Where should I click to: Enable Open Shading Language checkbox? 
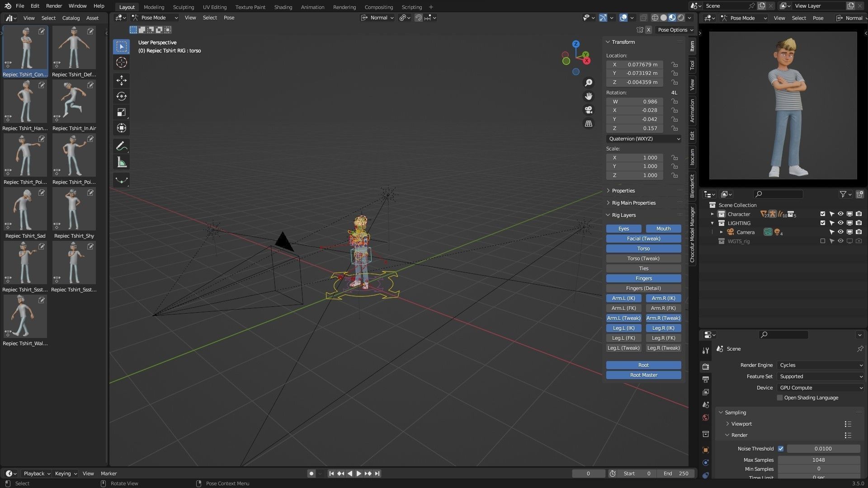click(780, 398)
